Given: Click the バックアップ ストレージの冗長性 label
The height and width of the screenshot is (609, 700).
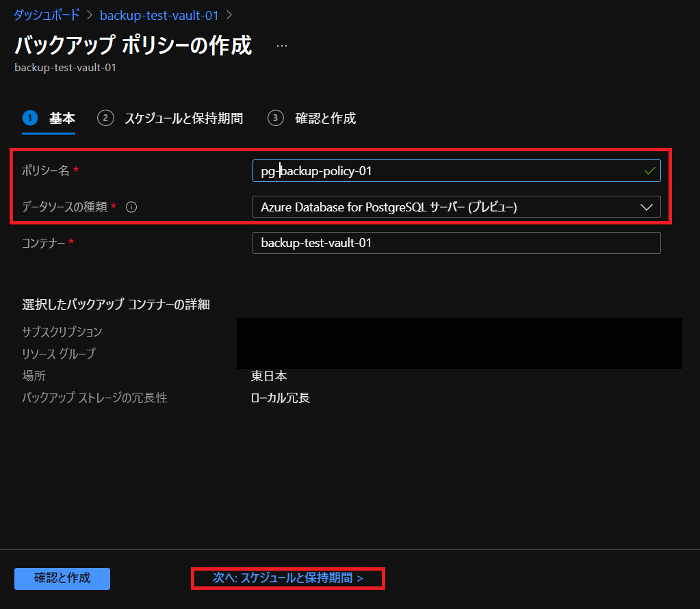Looking at the screenshot, I should (94, 398).
